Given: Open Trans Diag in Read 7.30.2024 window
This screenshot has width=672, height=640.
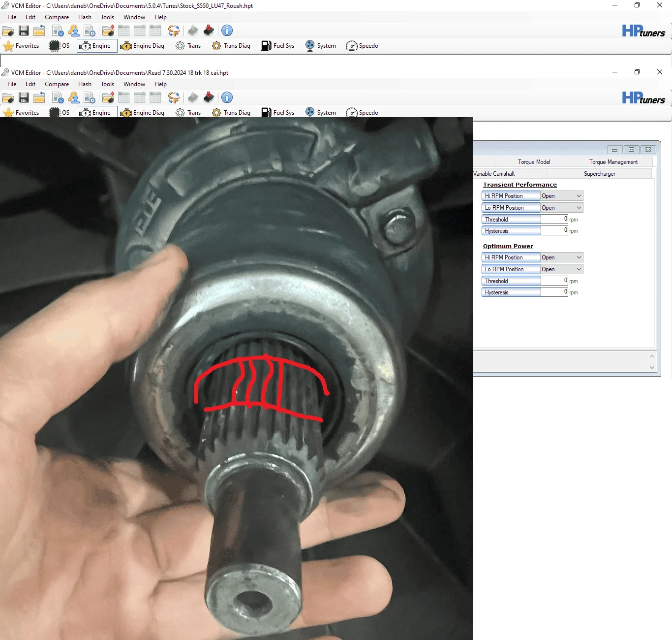Looking at the screenshot, I should point(231,113).
